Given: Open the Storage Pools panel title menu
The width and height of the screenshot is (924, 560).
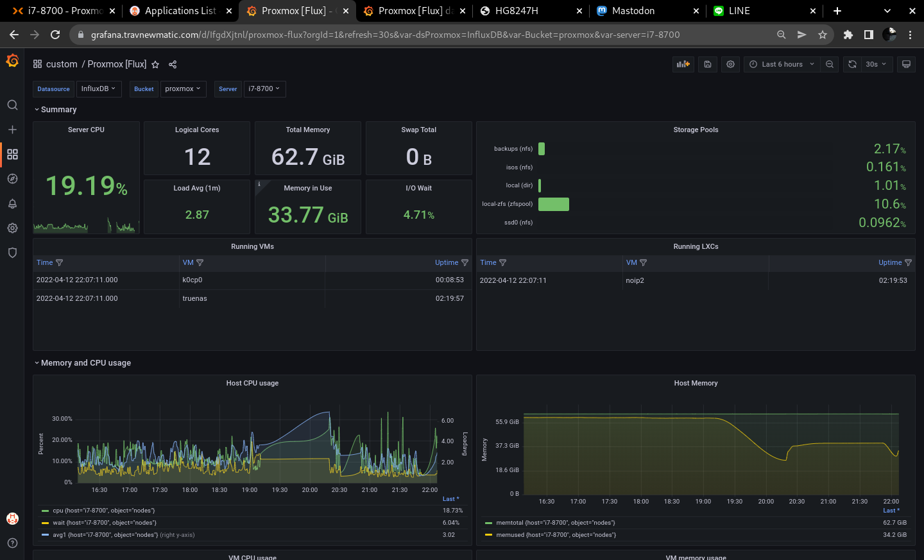Looking at the screenshot, I should (x=696, y=130).
